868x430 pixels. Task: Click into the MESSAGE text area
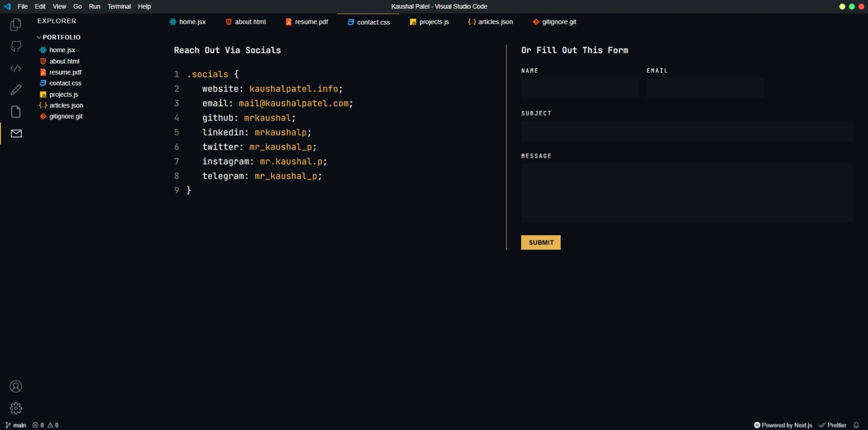pos(687,193)
